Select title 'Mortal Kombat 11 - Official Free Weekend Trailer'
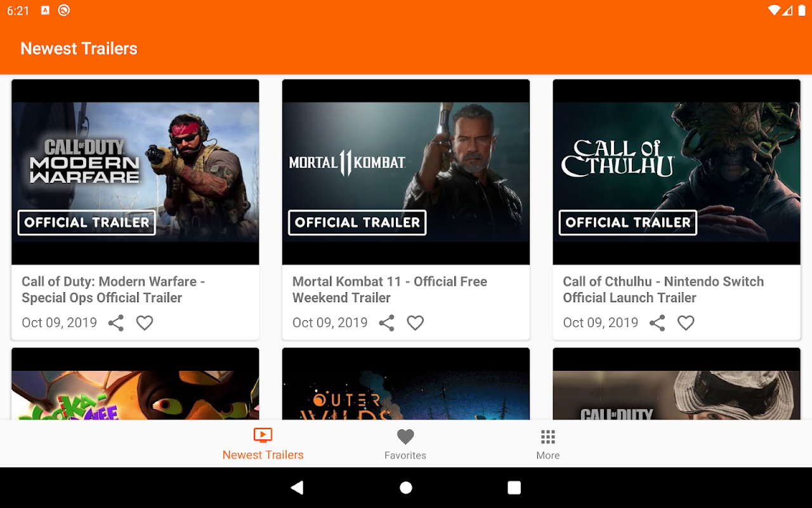812x508 pixels. point(390,290)
